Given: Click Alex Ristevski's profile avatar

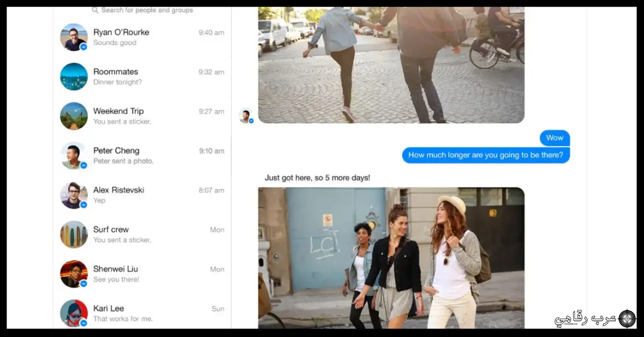Looking at the screenshot, I should (x=74, y=195).
